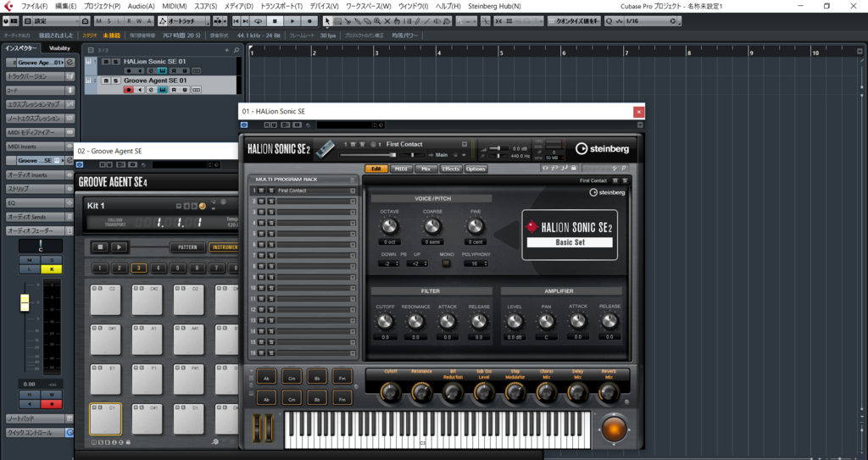868x460 pixels.
Task: Select the Zoom magnifier tool
Action: (x=377, y=21)
